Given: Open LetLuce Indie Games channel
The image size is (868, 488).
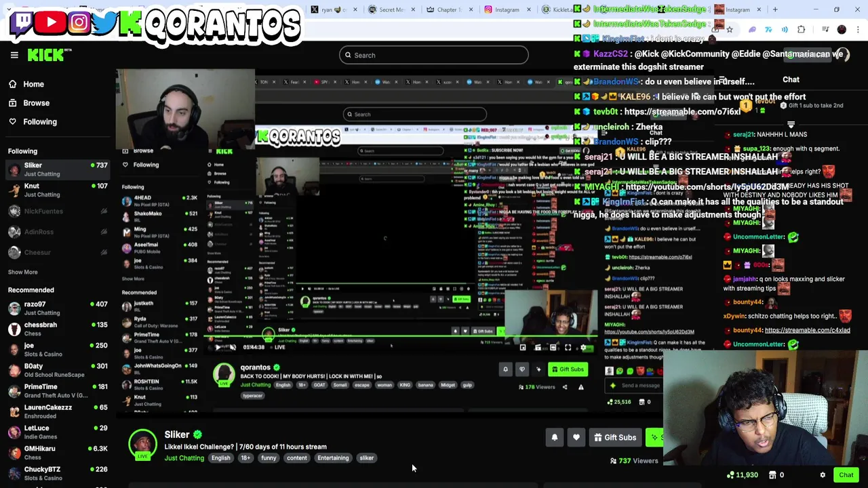Looking at the screenshot, I should click(58, 432).
